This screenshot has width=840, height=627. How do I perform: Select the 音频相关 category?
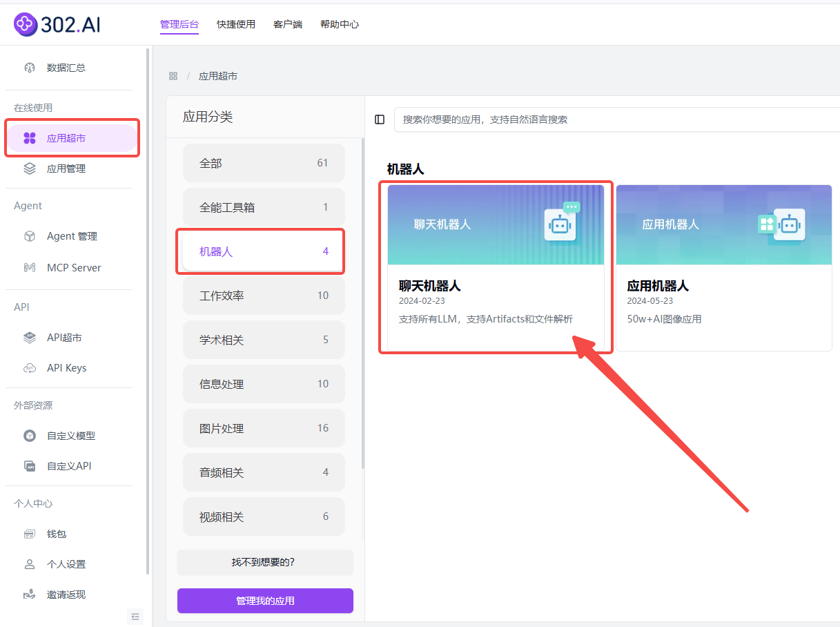point(264,472)
